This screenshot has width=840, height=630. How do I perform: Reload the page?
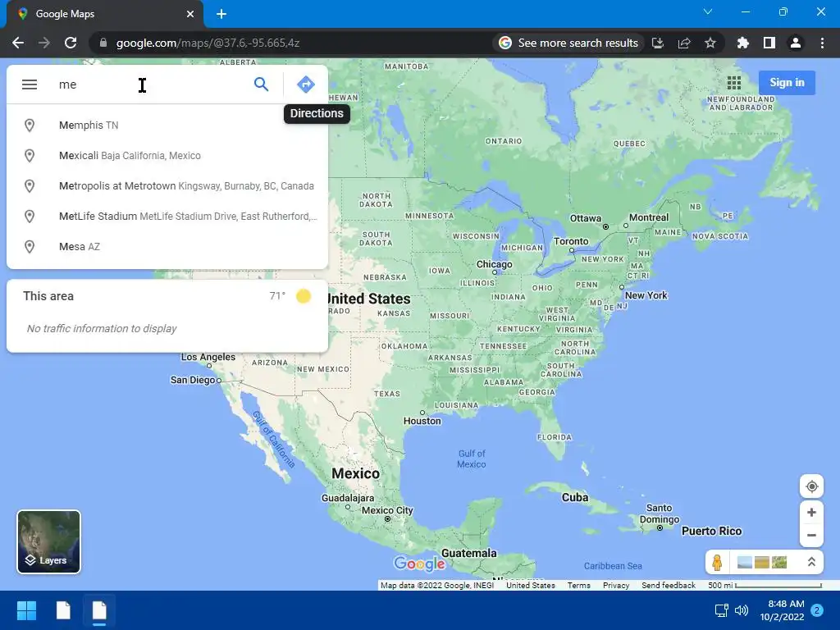(x=71, y=43)
